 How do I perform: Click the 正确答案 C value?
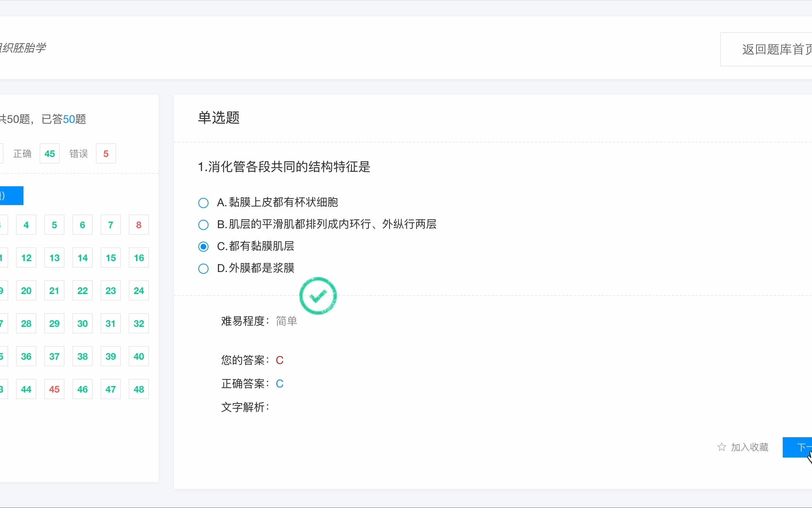point(280,384)
